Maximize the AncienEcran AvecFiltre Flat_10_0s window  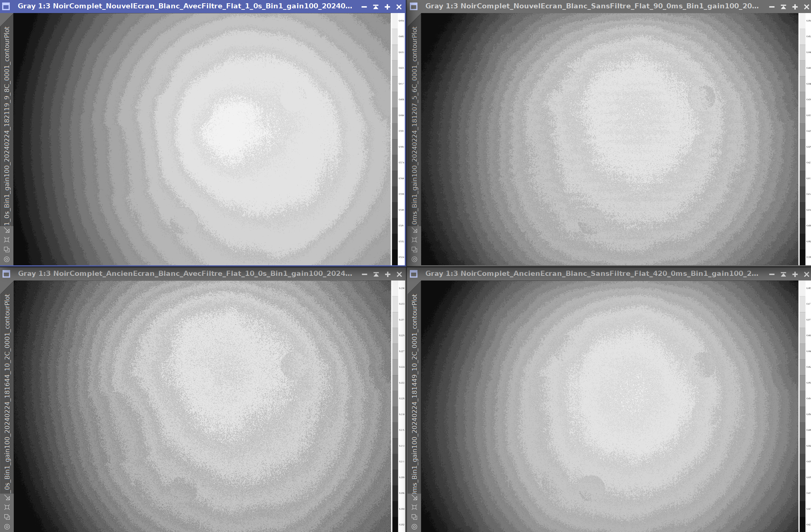(x=388, y=274)
